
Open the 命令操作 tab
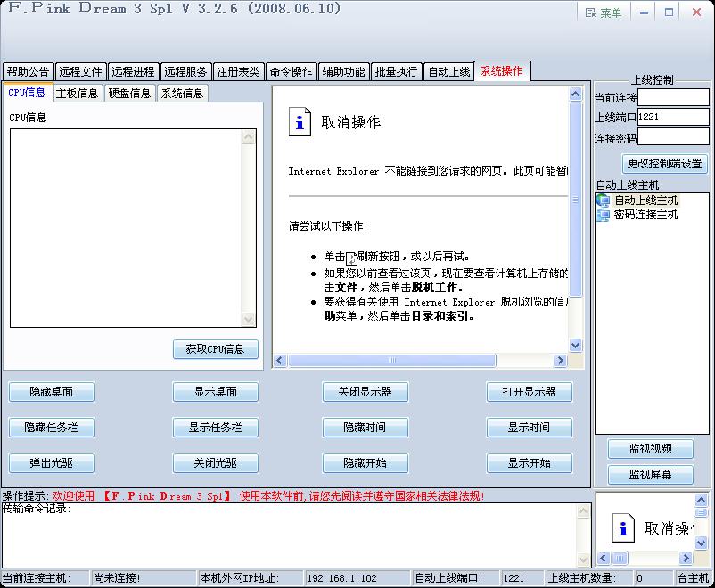(x=291, y=71)
